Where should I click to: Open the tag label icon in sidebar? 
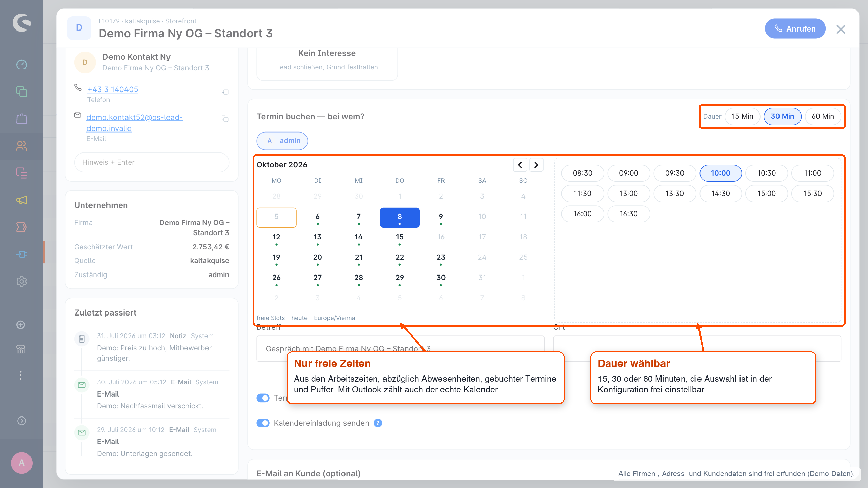click(x=22, y=227)
